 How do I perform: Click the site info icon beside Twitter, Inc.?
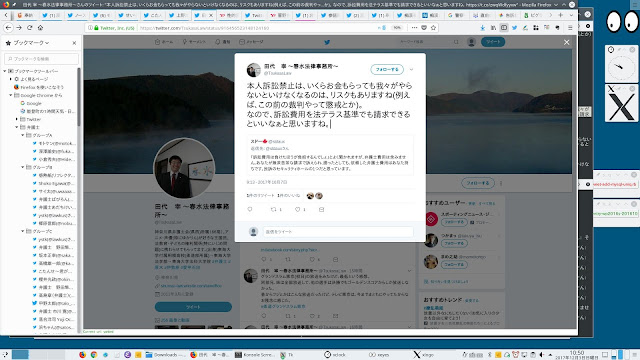pos(90,28)
